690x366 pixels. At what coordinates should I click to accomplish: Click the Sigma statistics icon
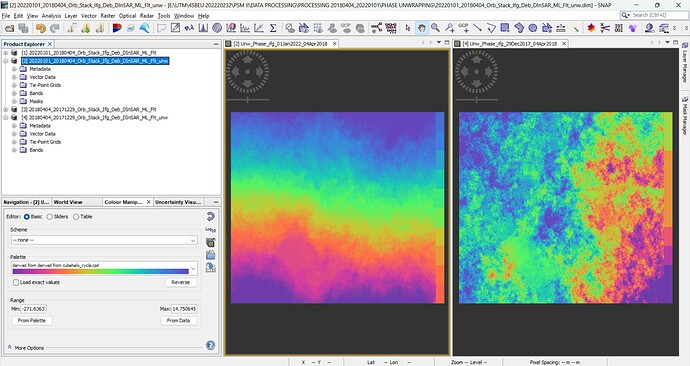pyautogui.click(x=273, y=28)
